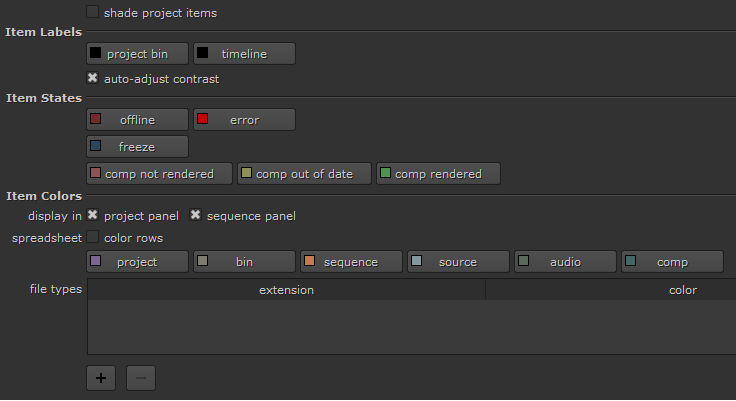
Task: Edit comp out of date color
Action: pos(304,174)
